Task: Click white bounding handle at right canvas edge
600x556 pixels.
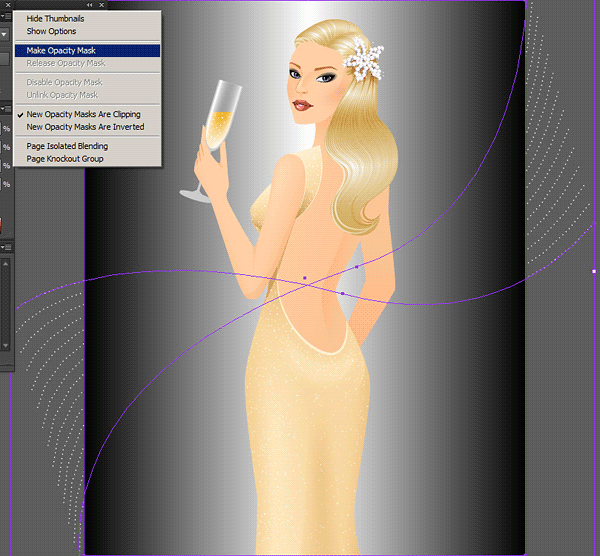Action: pos(594,271)
